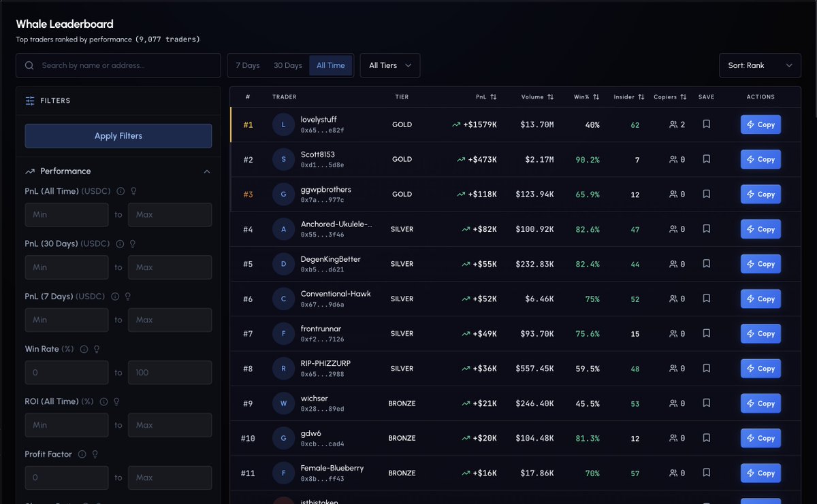Toggle bookmark for DegenKingBetter
817x504 pixels.
tap(706, 264)
